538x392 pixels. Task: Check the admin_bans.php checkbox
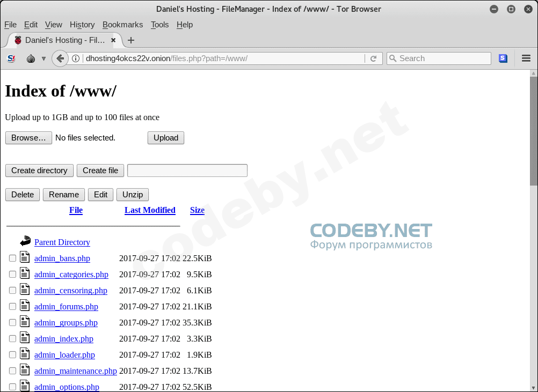tap(13, 258)
